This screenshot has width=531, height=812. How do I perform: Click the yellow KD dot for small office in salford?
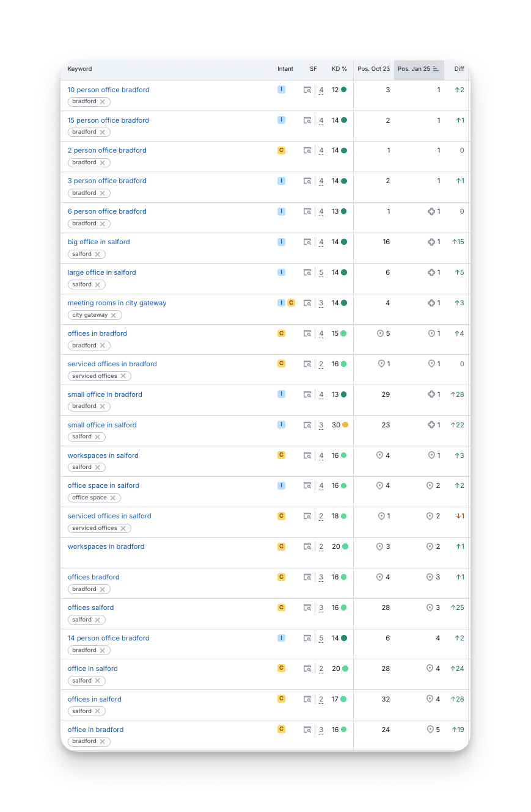(345, 425)
